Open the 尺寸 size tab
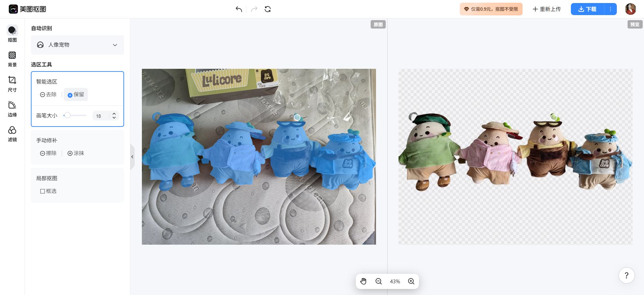This screenshot has height=295, width=644. tap(12, 84)
